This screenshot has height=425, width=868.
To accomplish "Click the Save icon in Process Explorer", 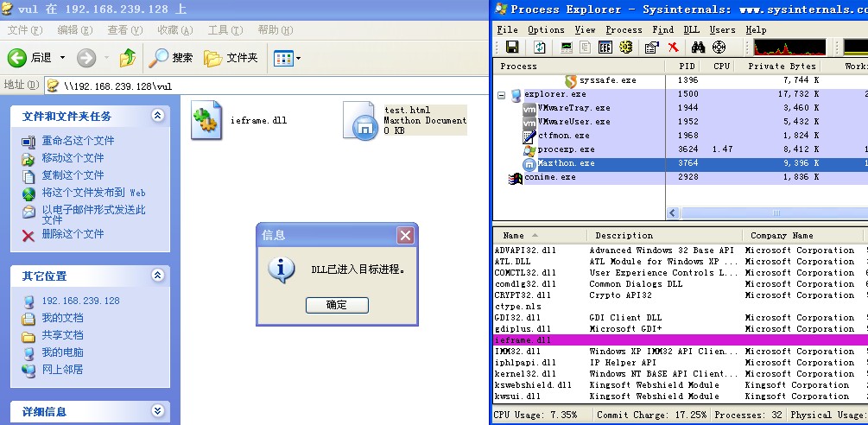I will click(x=513, y=47).
